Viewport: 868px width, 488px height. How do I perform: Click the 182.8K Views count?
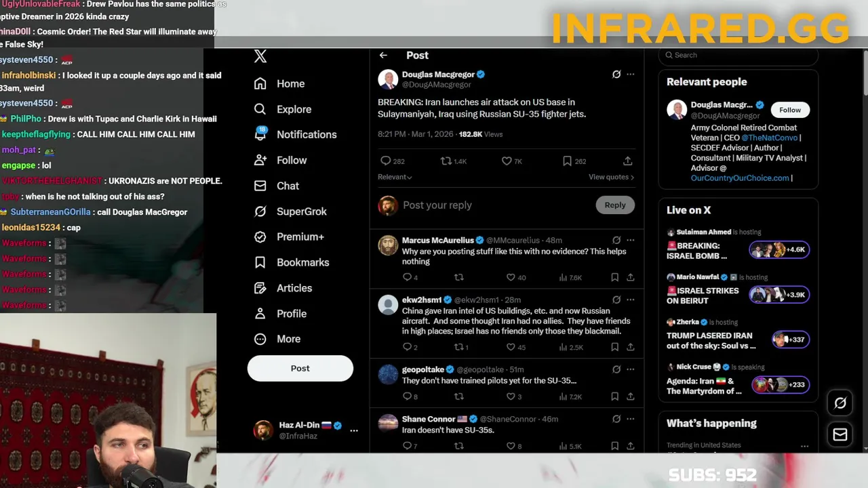[481, 134]
